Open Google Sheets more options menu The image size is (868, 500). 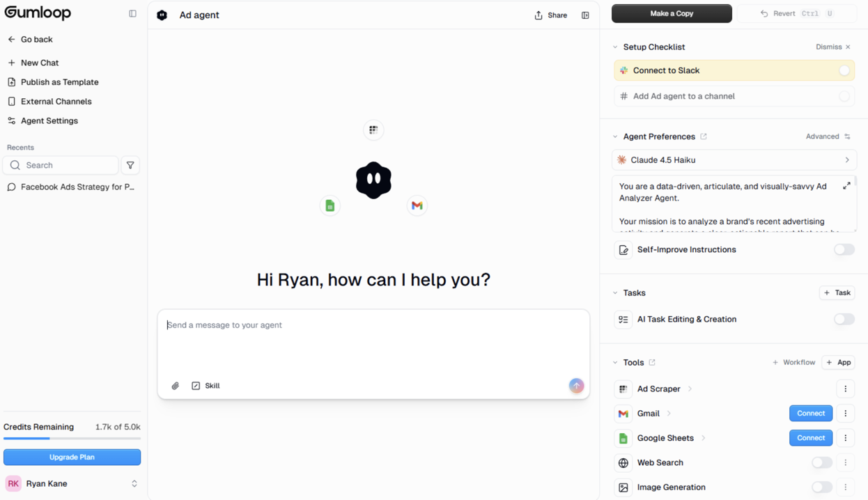[846, 438]
